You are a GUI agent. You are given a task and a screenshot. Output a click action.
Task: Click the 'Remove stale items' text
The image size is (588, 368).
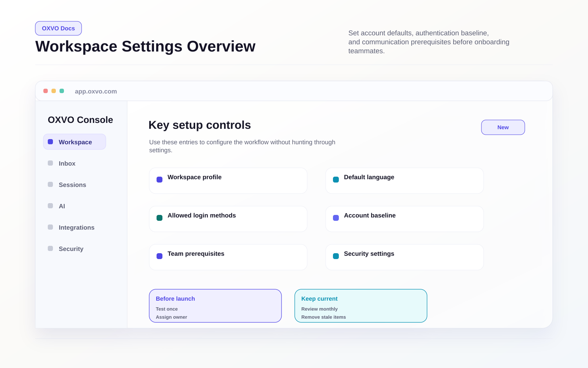[323, 317]
